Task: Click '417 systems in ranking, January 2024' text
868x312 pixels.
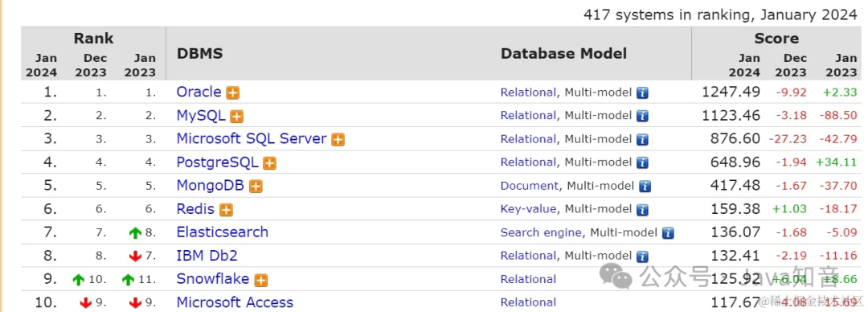Action: 720,15
